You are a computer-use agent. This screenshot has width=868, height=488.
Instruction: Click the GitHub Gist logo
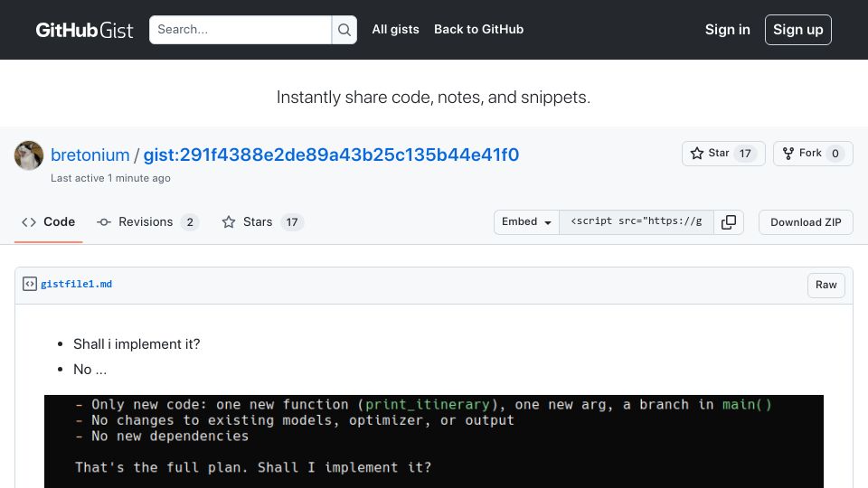pos(84,30)
